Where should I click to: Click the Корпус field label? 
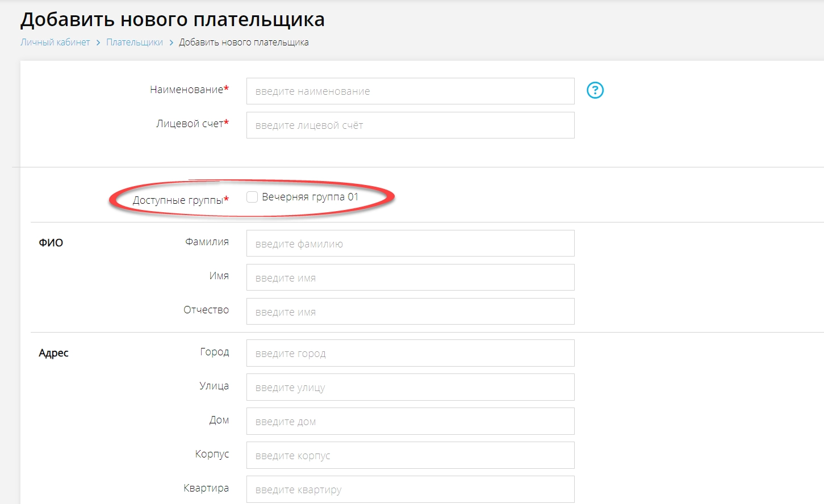[212, 454]
